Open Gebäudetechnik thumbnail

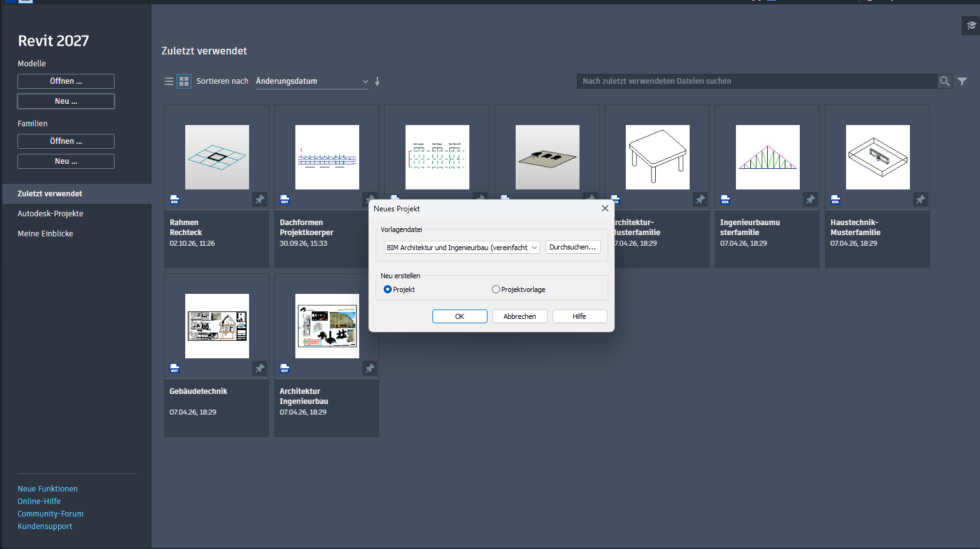[217, 326]
